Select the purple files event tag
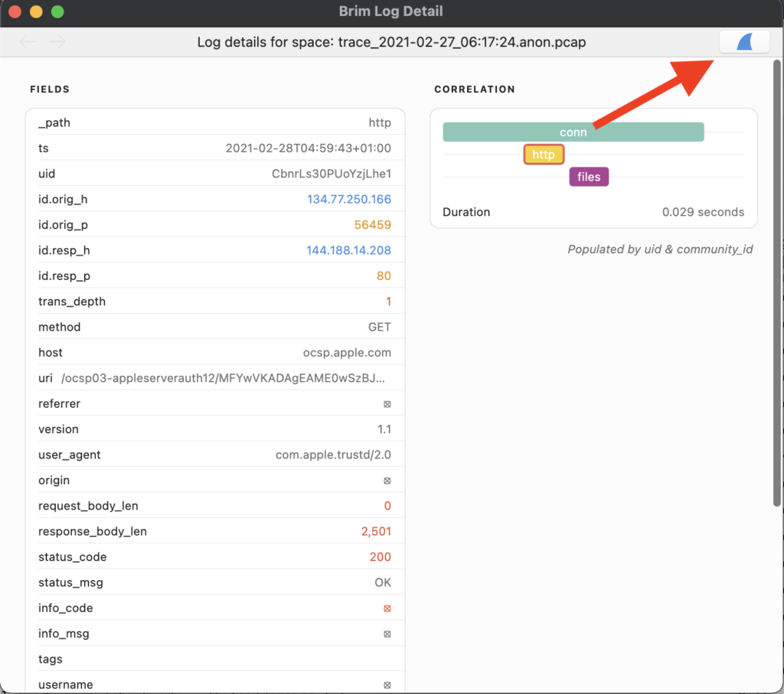Image resolution: width=784 pixels, height=694 pixels. [x=589, y=177]
